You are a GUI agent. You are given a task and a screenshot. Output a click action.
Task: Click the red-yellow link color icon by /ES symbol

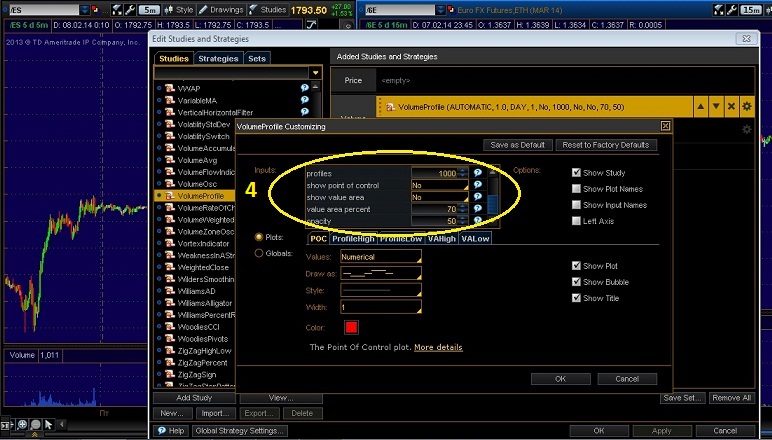[x=95, y=9]
